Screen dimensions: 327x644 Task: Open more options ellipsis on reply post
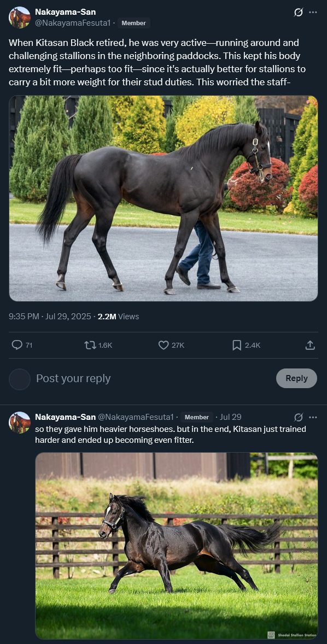click(x=313, y=417)
